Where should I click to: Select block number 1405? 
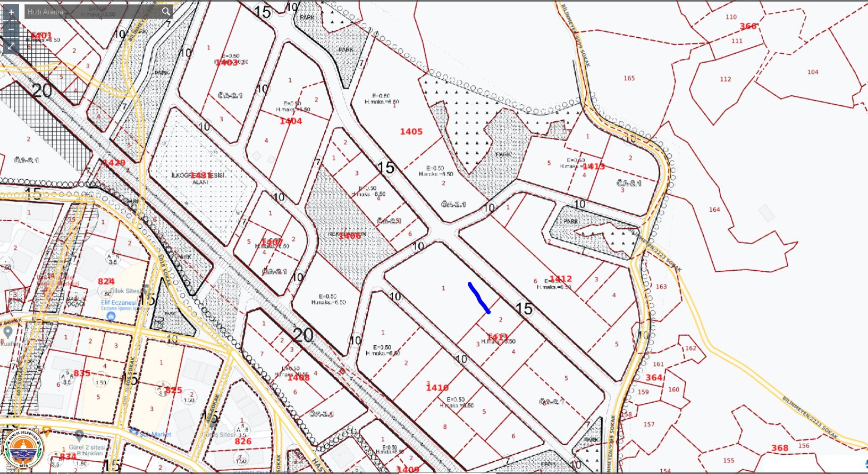[x=411, y=131]
